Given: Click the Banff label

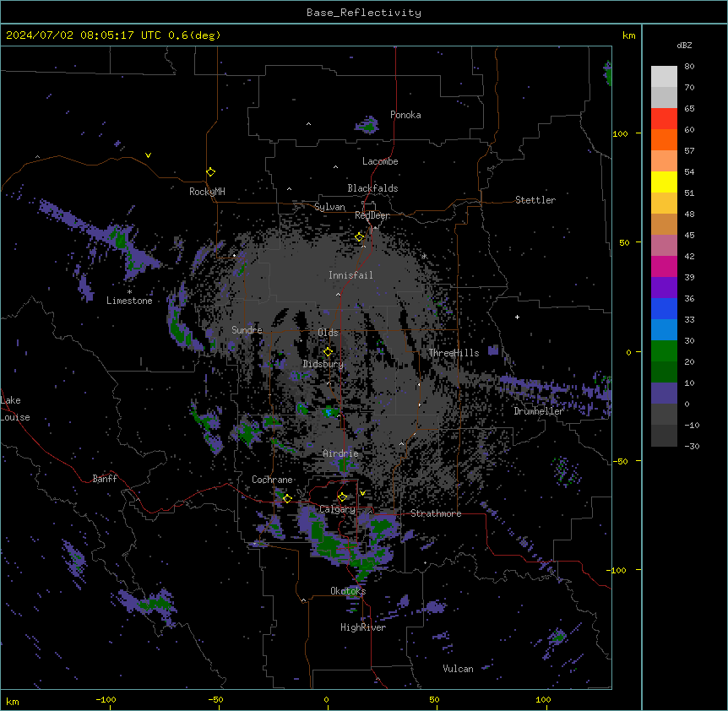Looking at the screenshot, I should point(105,479).
